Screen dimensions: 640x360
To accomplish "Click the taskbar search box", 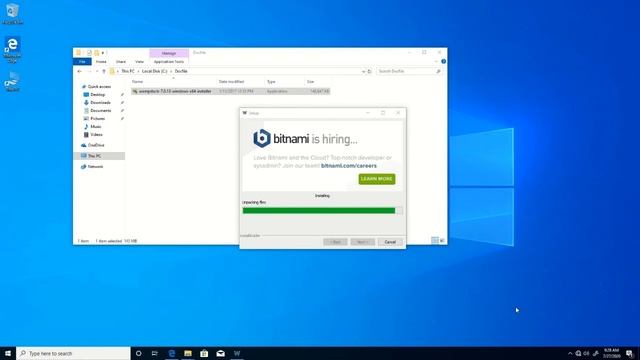I will coord(73,353).
